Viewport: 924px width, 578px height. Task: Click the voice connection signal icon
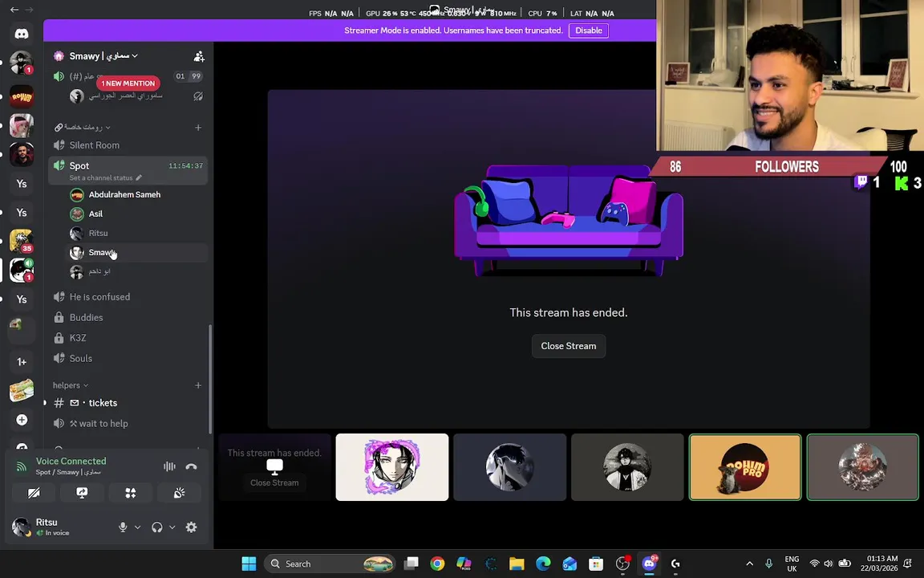[x=21, y=466]
